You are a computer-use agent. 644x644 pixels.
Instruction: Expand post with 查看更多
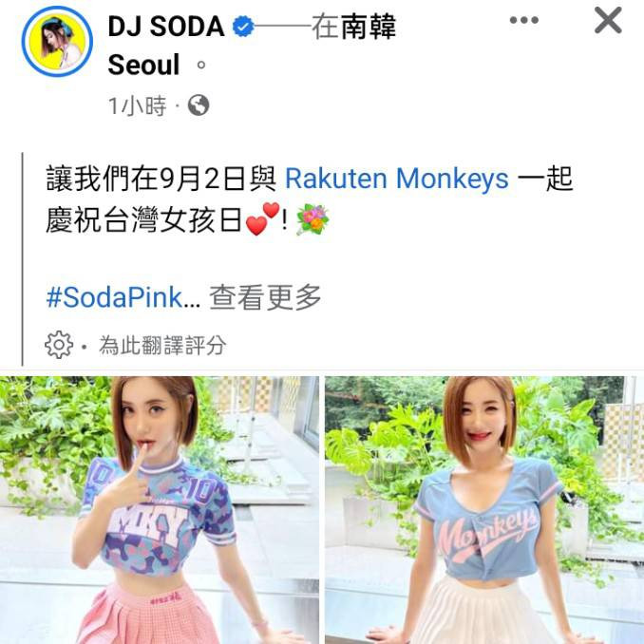pos(265,297)
